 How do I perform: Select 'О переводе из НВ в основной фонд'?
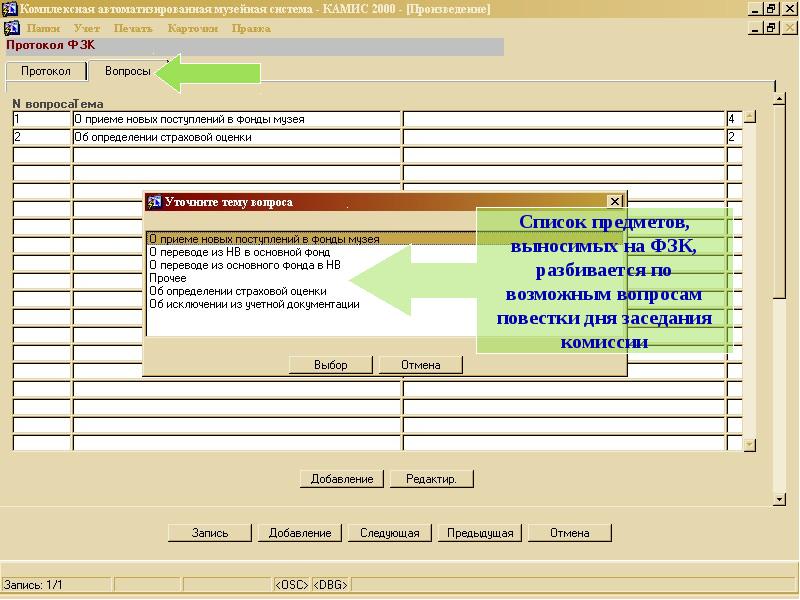click(239, 253)
